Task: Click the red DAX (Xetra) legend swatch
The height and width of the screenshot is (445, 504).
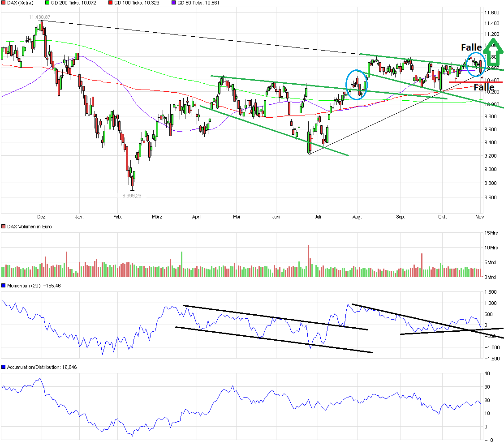Action: 4,3
